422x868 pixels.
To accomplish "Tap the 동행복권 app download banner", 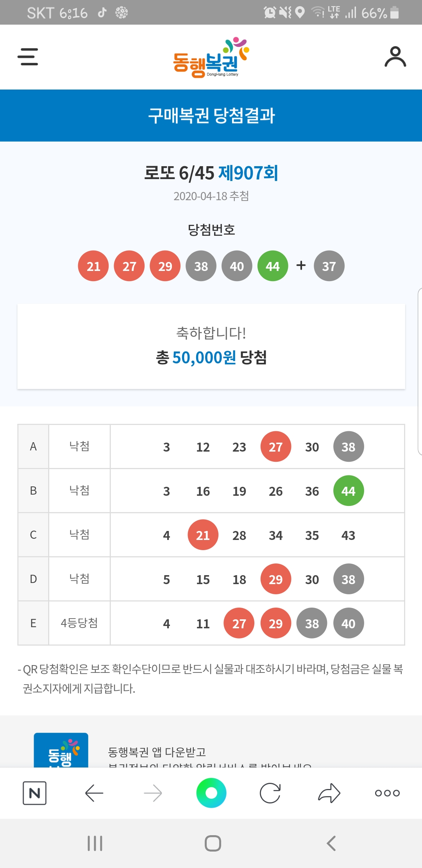I will tap(156, 751).
